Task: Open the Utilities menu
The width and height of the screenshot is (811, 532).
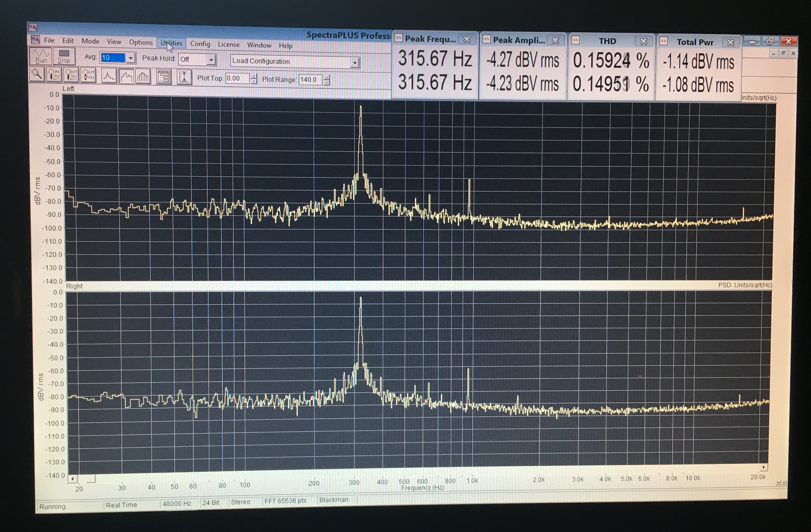Action: point(171,43)
